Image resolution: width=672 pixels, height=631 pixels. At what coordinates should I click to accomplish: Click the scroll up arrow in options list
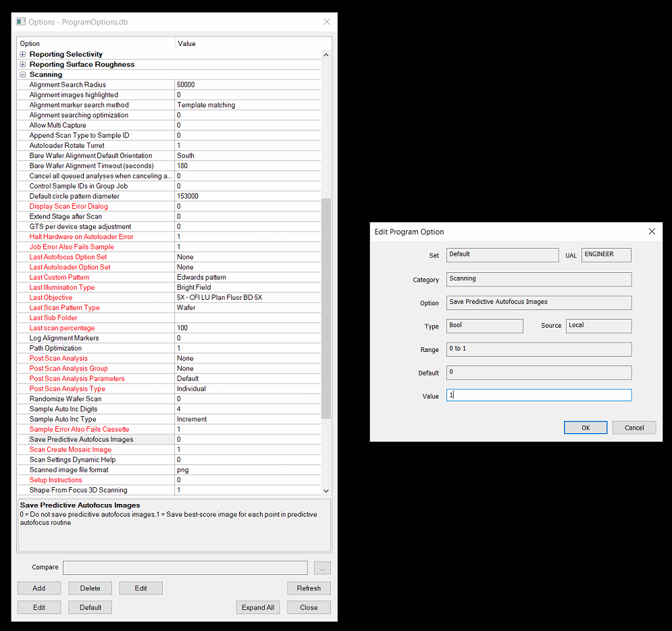point(326,55)
